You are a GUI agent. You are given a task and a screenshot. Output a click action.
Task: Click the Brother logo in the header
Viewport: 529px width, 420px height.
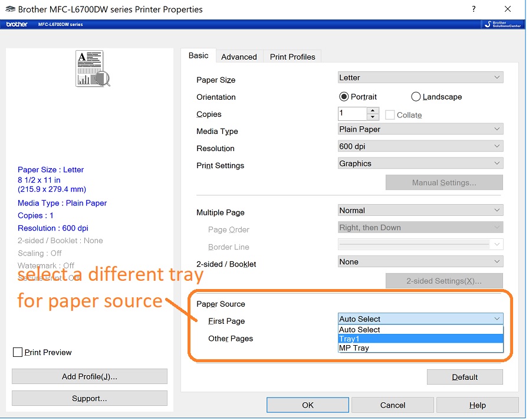click(17, 24)
